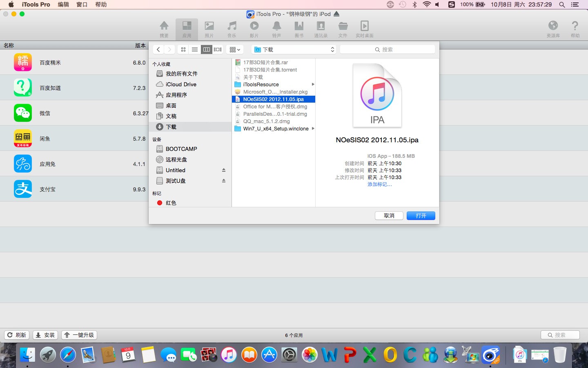
Task: Switch file dialog to icon view
Action: 183,49
